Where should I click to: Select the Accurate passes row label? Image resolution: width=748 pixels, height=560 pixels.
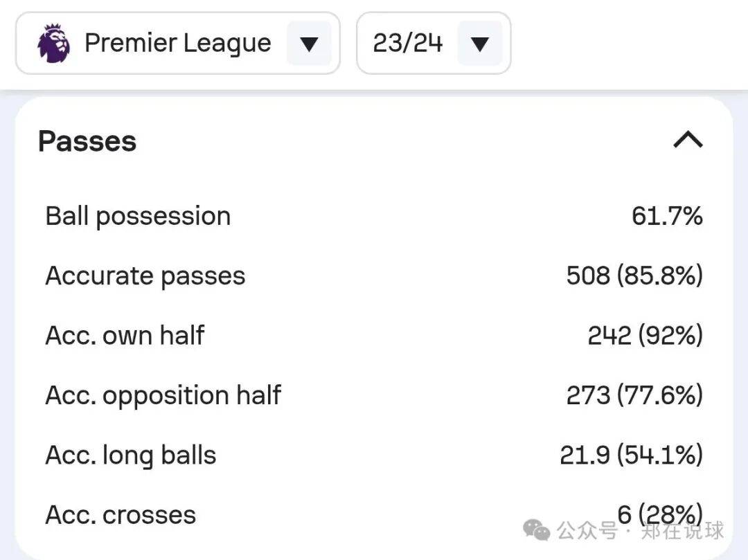pyautogui.click(x=145, y=276)
